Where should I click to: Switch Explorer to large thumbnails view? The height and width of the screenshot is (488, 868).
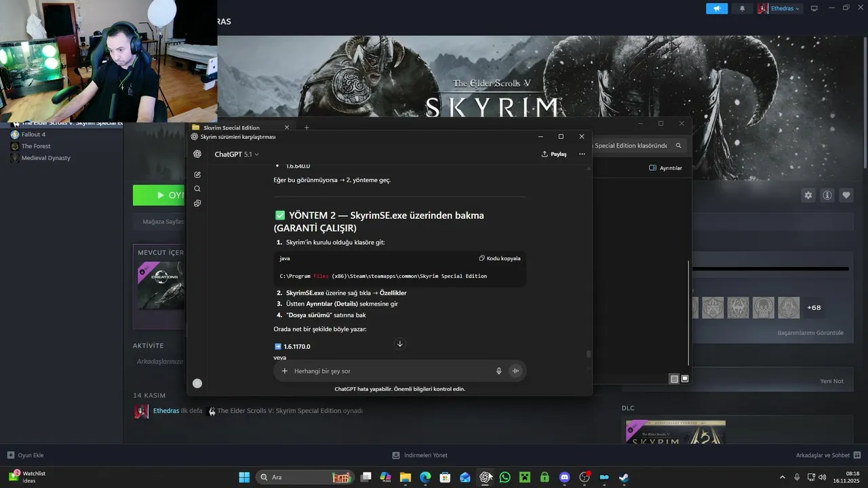pyautogui.click(x=685, y=379)
